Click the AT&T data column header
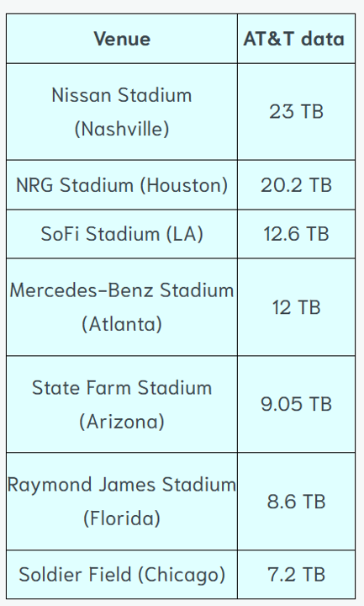Viewport: 364px width, 606px height. [x=296, y=39]
